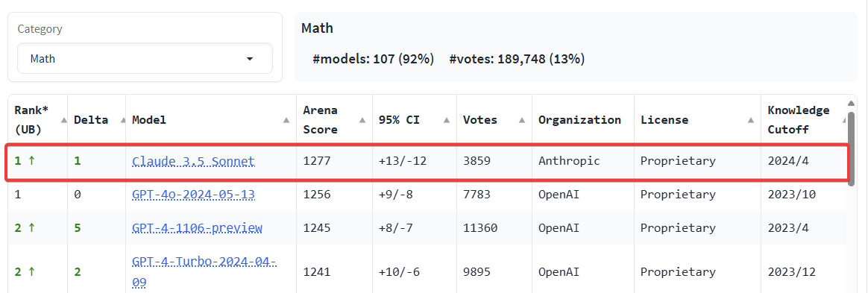
Task: Click the table vertical scrollbar thumb
Action: [852, 148]
